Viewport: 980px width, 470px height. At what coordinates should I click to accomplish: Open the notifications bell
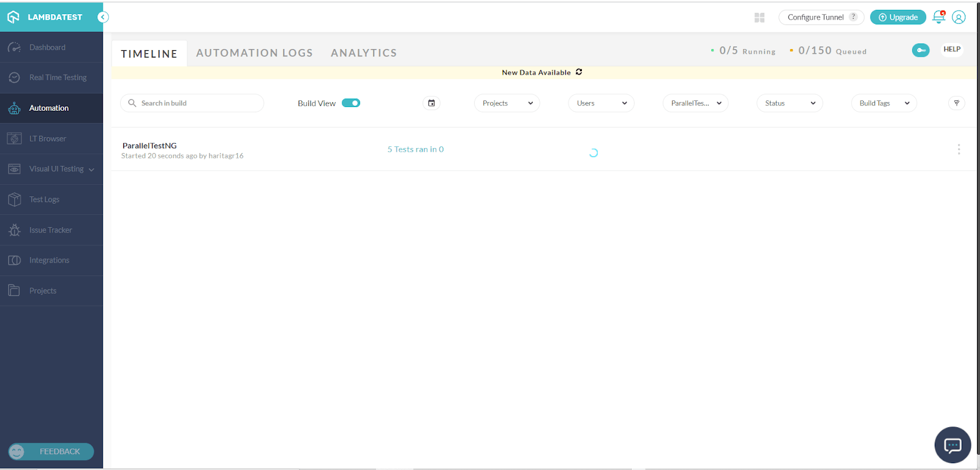[938, 17]
